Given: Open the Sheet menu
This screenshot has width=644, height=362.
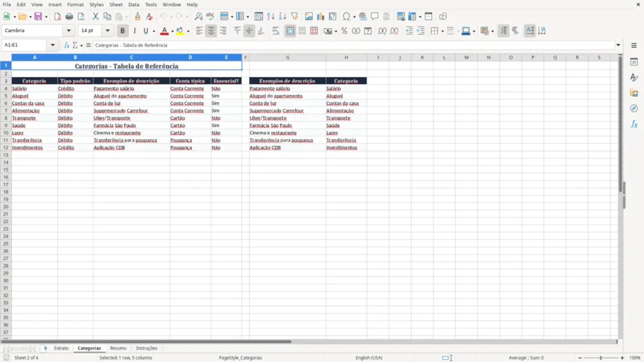Looking at the screenshot, I should pyautogui.click(x=116, y=4).
